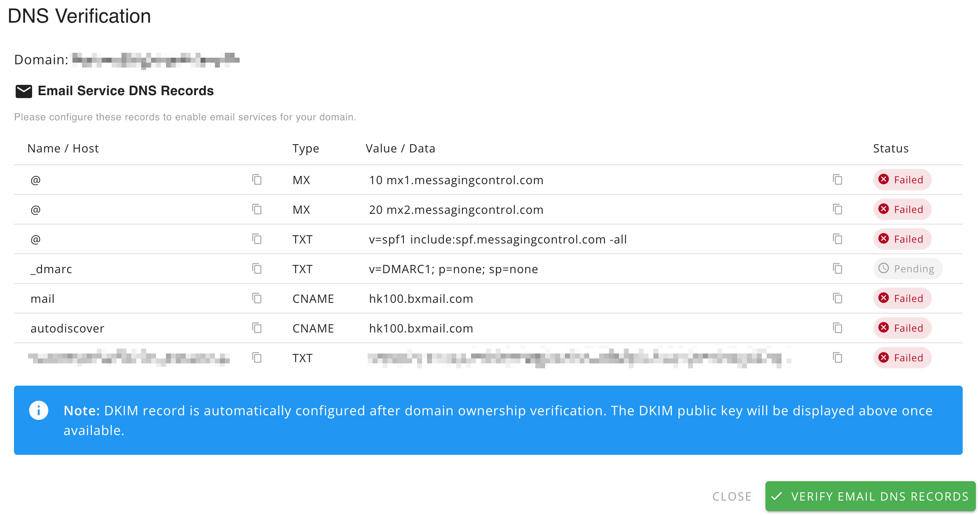
Task: Copy host name of MX mx1 record
Action: pos(257,180)
